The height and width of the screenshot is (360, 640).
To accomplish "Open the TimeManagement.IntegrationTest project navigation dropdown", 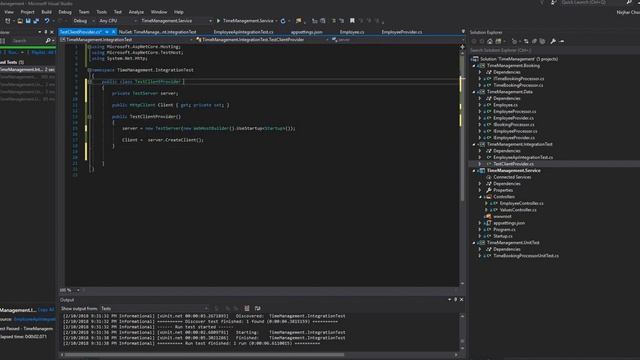I will point(127,40).
